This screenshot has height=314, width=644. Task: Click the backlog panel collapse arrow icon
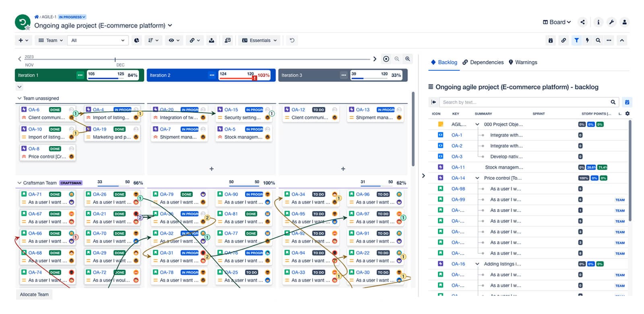click(433, 102)
